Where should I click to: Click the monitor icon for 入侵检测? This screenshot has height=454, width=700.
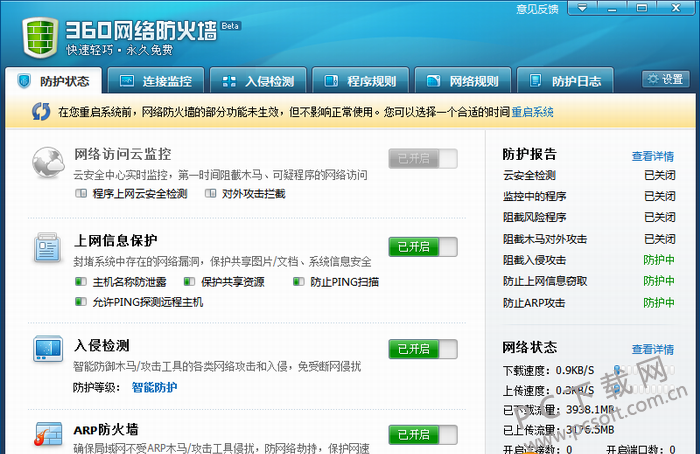48,349
